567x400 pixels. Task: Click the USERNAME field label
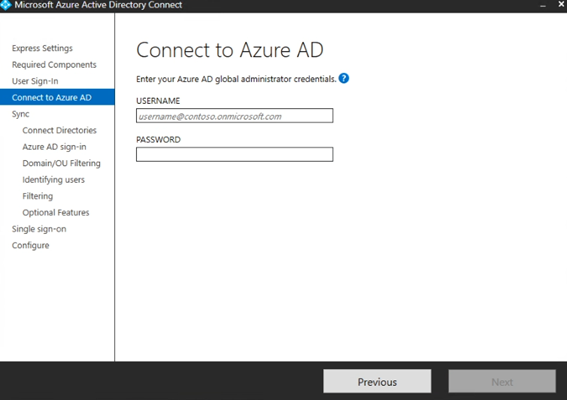[158, 101]
